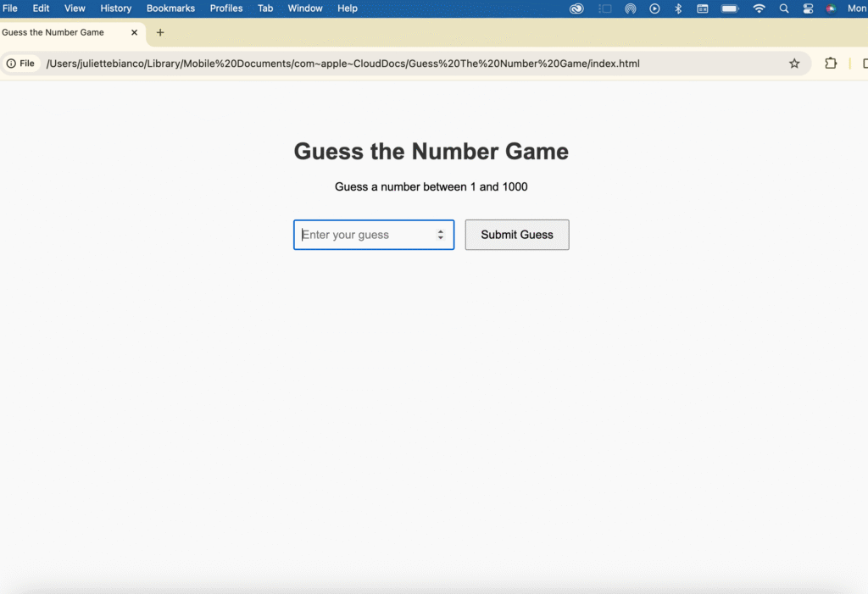The width and height of the screenshot is (868, 594).
Task: Open the Extensions puzzle-piece icon
Action: point(831,64)
